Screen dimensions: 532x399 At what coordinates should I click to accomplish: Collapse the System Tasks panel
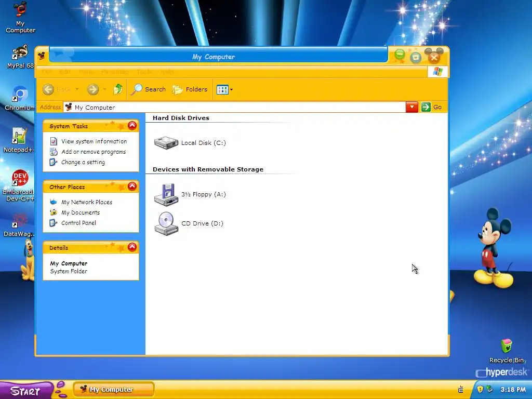132,126
